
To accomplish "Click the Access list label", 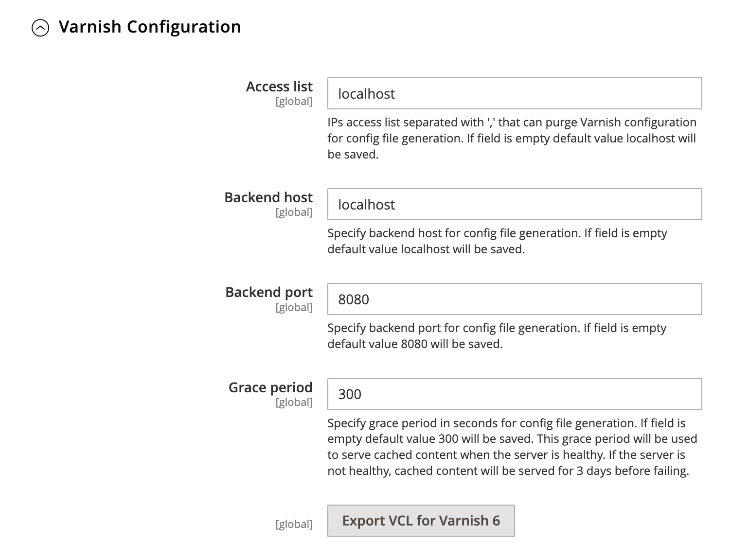I will point(279,86).
